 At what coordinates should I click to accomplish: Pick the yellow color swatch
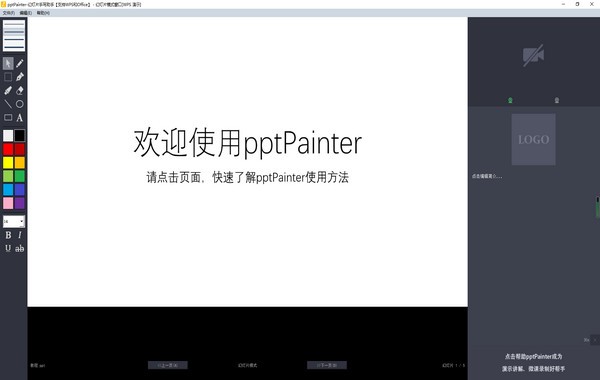8,163
